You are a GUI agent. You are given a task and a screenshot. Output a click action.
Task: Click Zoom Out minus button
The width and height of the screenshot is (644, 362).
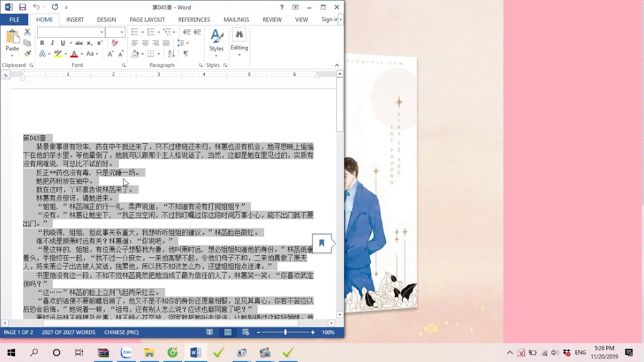pos(259,332)
